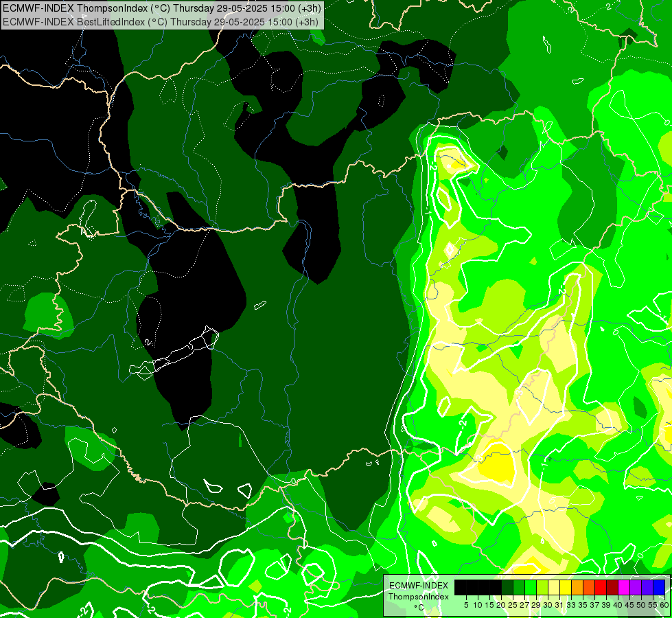
Task: Click the legend tick value '45'
Action: pyautogui.click(x=629, y=605)
